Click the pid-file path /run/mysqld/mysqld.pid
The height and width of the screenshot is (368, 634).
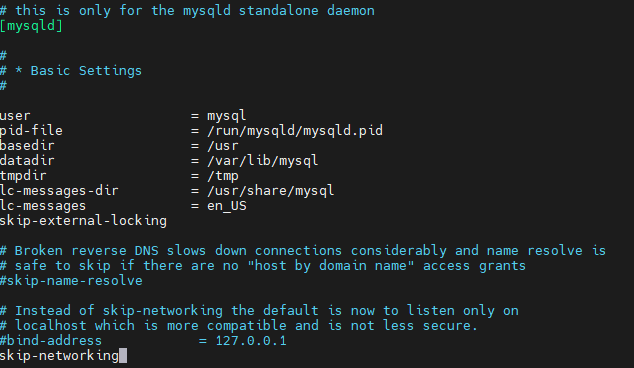(x=295, y=131)
